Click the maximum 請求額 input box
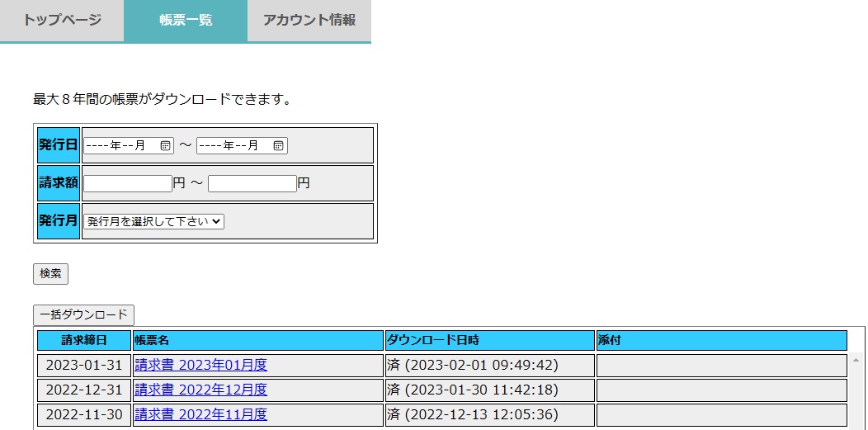Viewport: 868px width, 430px height. (252, 183)
